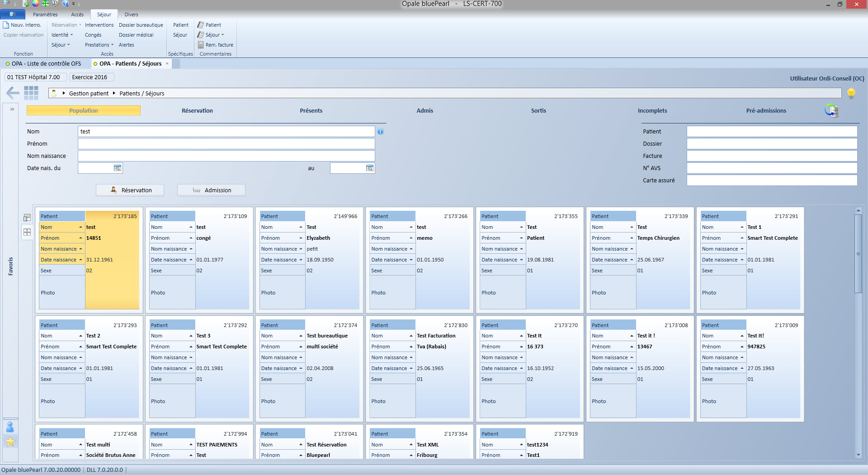Open the color wheel theme icon
Image resolution: width=868 pixels, height=475 pixels.
click(x=35, y=3)
